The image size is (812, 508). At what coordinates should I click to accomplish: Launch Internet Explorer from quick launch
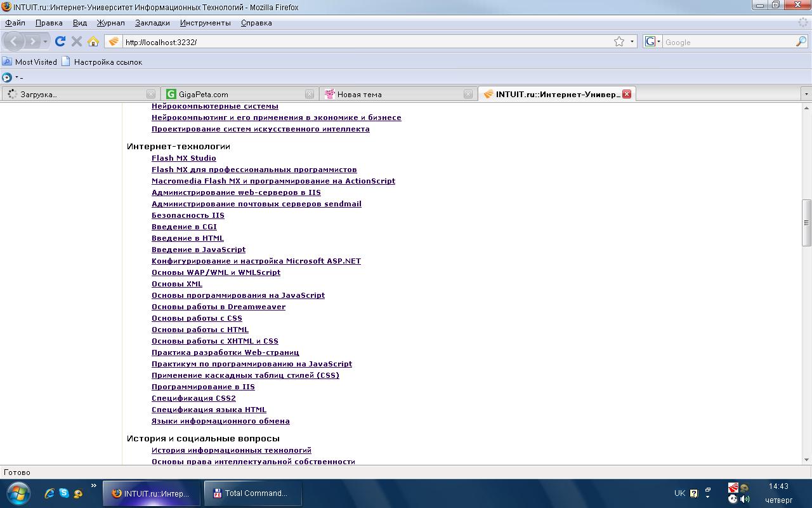click(x=49, y=493)
